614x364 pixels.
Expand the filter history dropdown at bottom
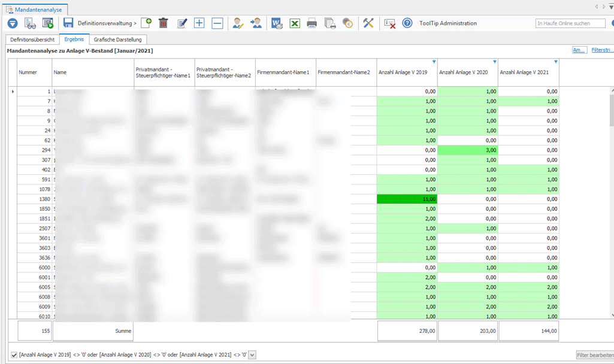click(252, 354)
